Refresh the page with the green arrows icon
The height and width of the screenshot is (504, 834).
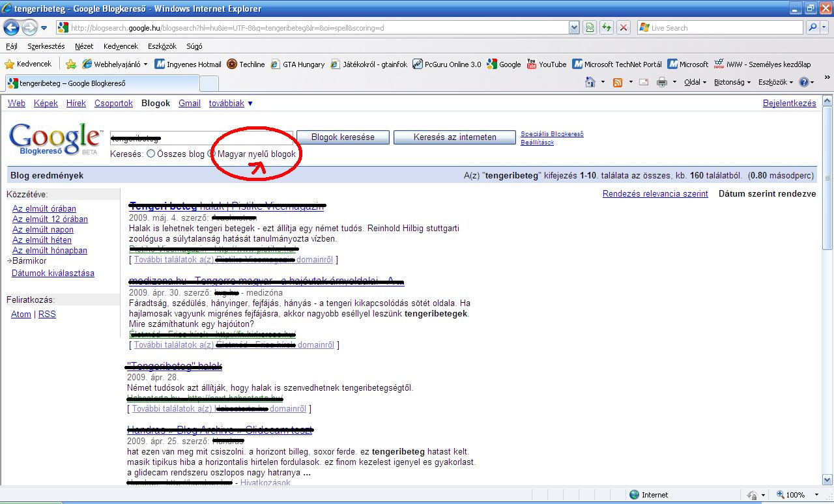(x=607, y=28)
